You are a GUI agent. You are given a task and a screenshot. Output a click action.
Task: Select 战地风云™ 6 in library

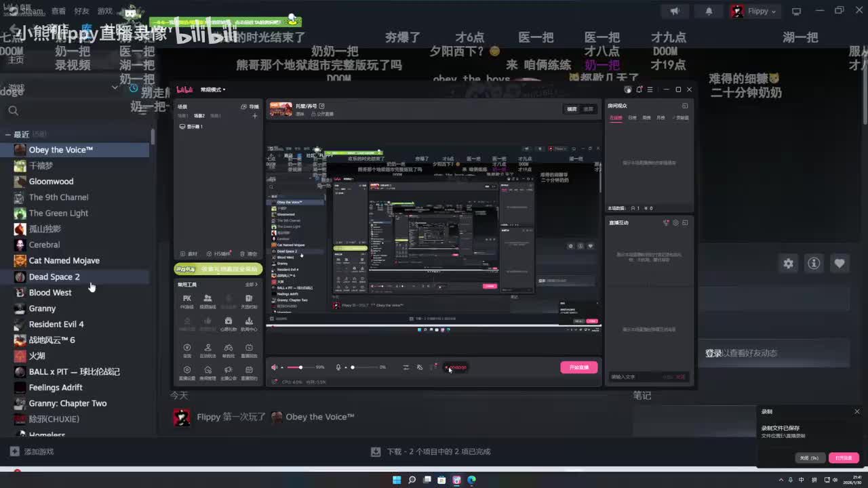[x=75, y=340]
